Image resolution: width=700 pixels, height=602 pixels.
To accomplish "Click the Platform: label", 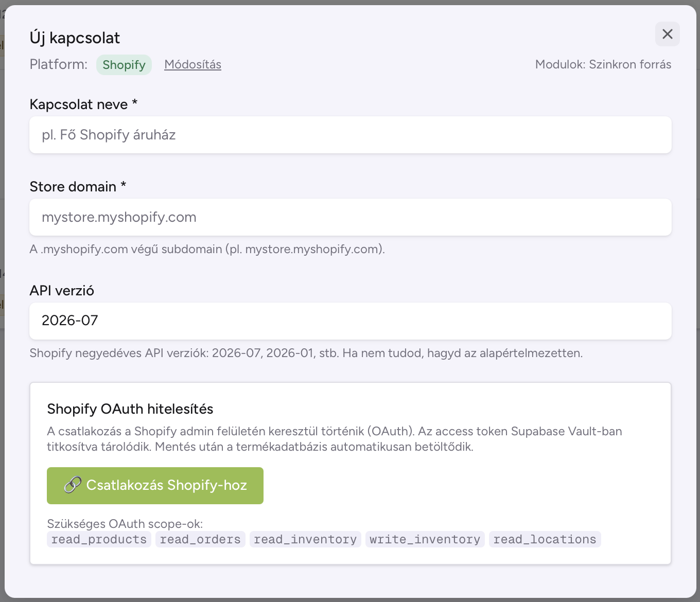I will [59, 64].
